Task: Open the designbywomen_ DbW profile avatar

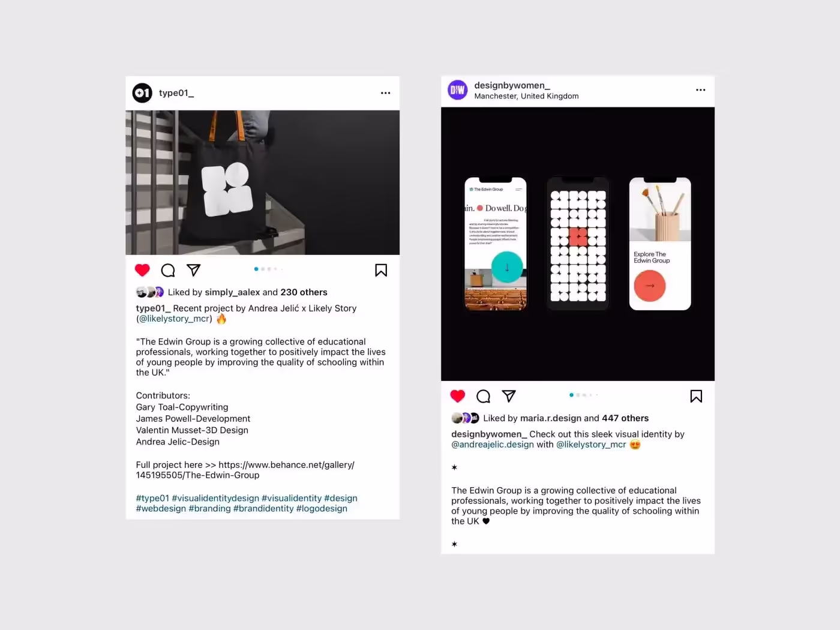Action: (458, 90)
